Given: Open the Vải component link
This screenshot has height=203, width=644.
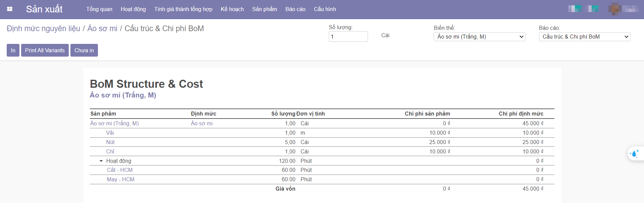Looking at the screenshot, I should tap(110, 133).
